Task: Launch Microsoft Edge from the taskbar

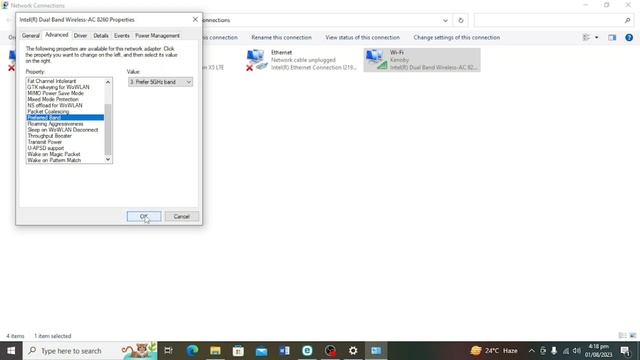Action: tap(192, 351)
